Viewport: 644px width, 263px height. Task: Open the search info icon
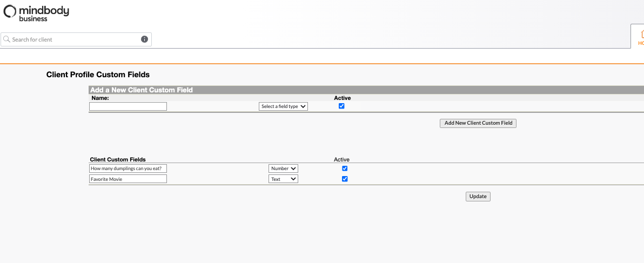click(x=145, y=39)
